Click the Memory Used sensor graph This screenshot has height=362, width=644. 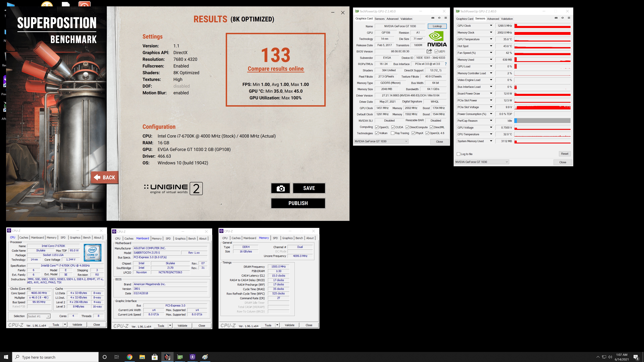click(x=542, y=60)
